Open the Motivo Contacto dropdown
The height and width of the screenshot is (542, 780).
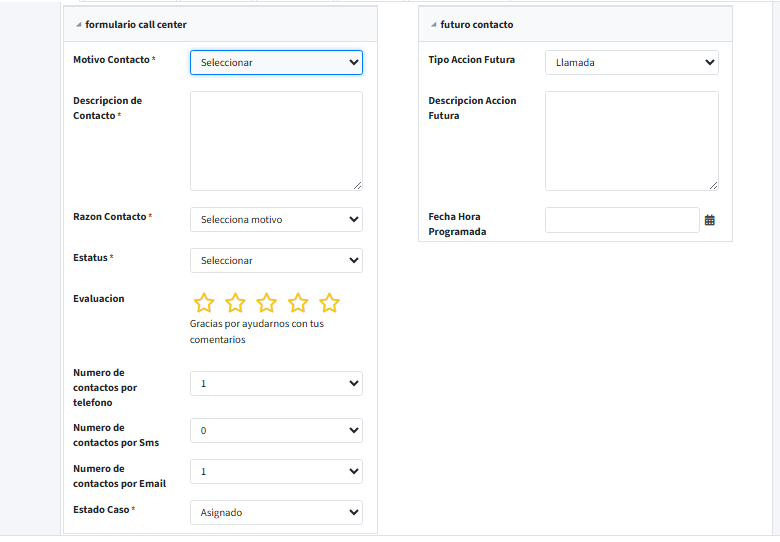point(276,62)
